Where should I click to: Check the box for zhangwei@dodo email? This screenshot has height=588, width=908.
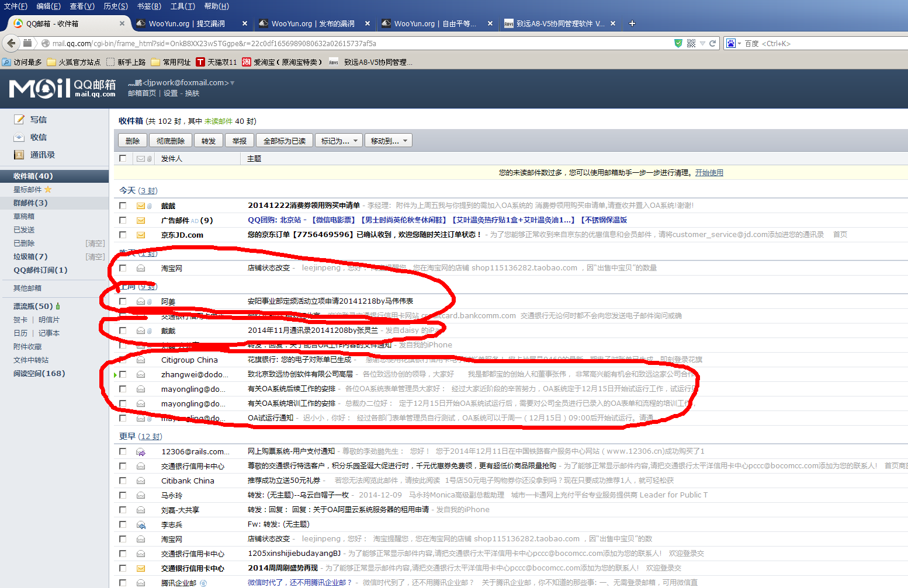(123, 374)
